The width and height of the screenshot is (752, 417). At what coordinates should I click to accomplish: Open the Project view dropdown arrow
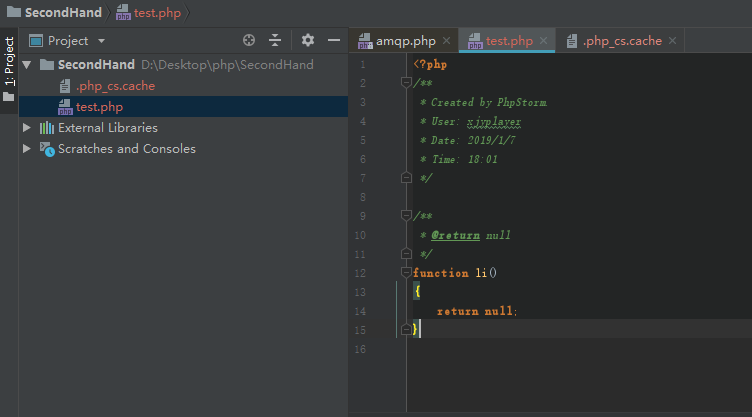tap(101, 41)
